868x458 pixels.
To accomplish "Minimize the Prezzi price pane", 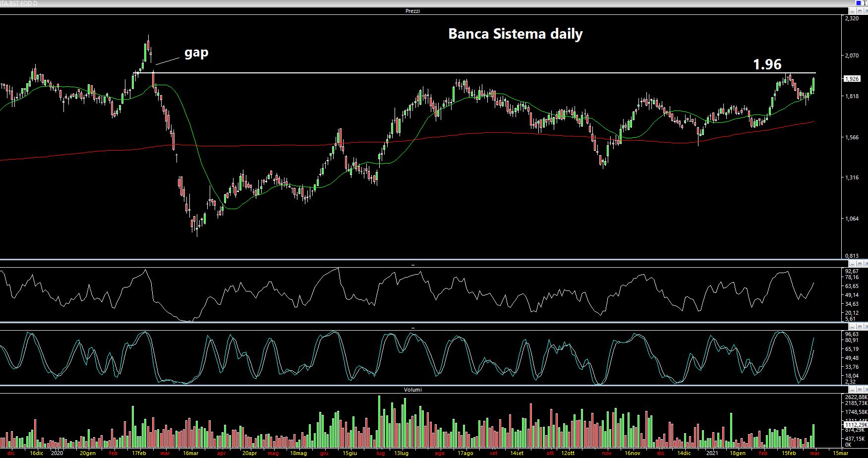I will point(852,11).
